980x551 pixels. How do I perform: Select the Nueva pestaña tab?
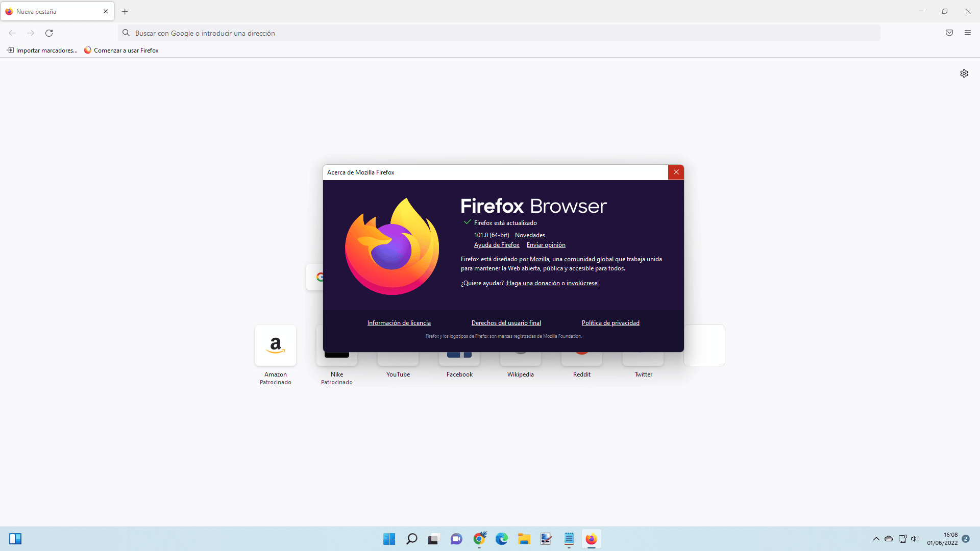(57, 11)
